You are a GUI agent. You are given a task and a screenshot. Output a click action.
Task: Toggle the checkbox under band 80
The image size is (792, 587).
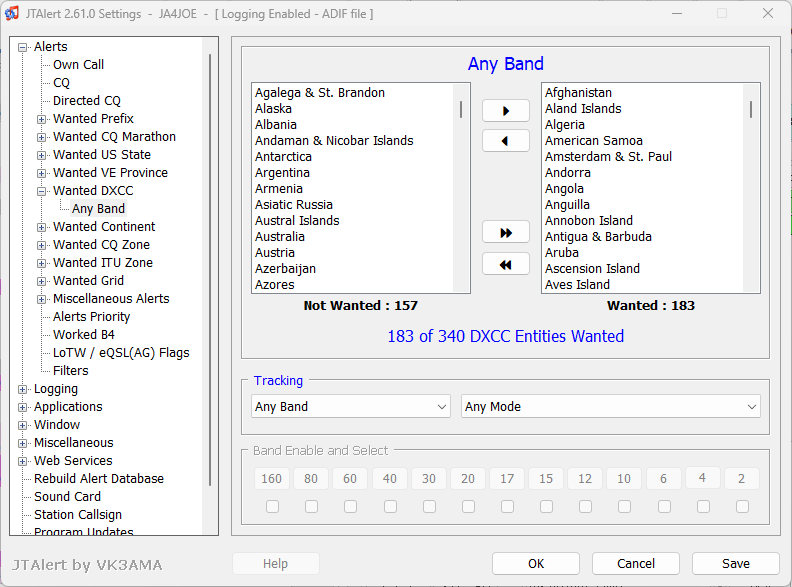(x=311, y=506)
